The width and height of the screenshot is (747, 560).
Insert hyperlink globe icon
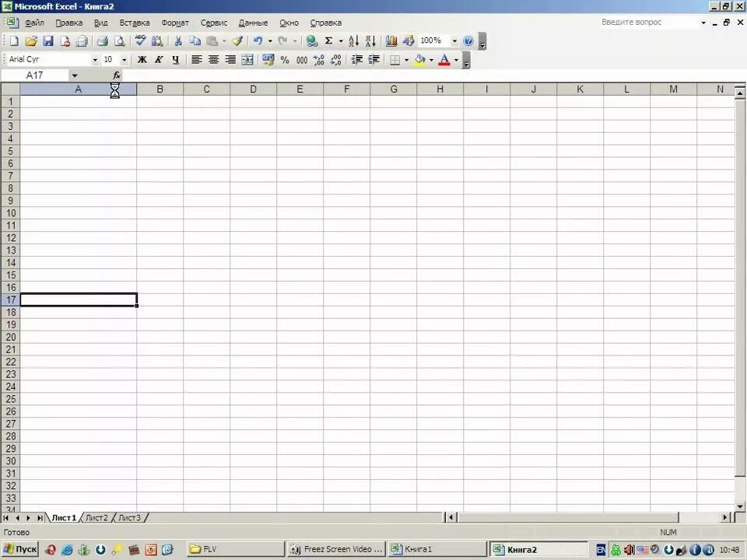click(x=311, y=41)
